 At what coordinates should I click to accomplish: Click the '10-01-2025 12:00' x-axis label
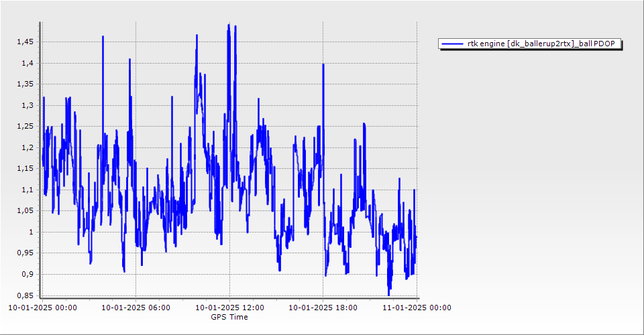[229, 308]
